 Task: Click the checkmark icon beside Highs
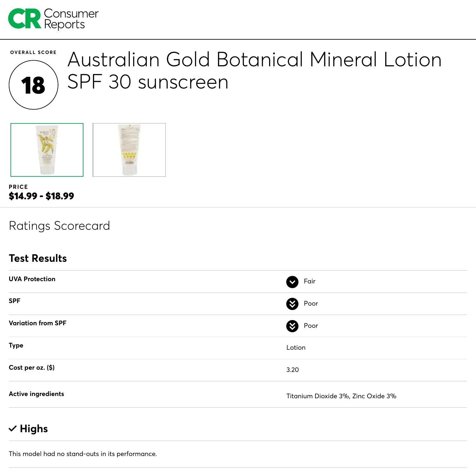(x=12, y=428)
